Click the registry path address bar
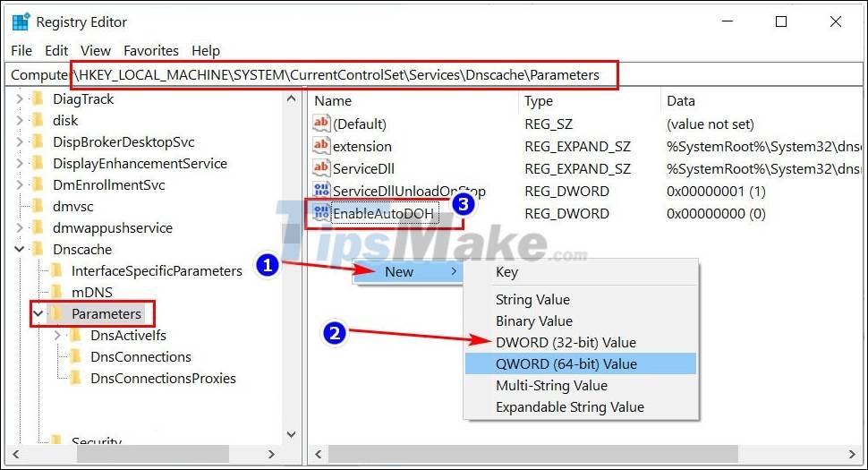 pyautogui.click(x=433, y=74)
